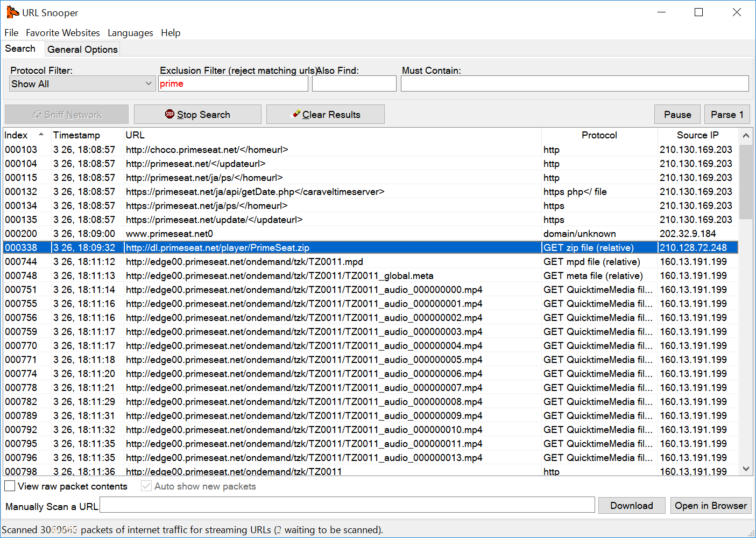
Task: Click the results list scrollbar up arrow
Action: (x=746, y=135)
